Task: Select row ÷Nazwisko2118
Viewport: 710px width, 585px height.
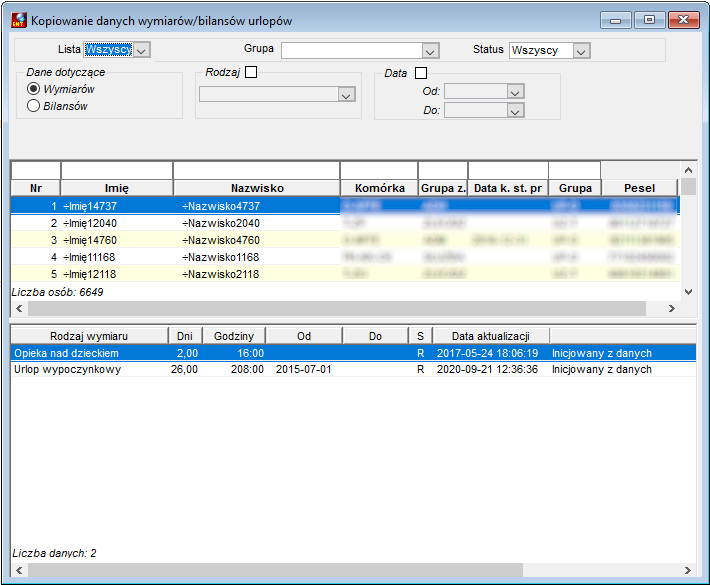Action: [345, 274]
